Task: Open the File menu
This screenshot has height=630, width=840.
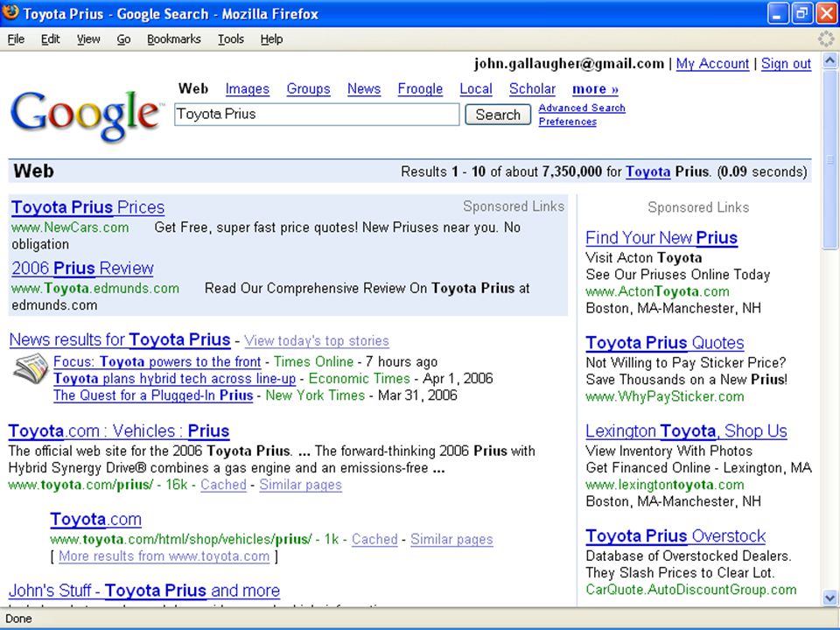Action: pyautogui.click(x=16, y=39)
